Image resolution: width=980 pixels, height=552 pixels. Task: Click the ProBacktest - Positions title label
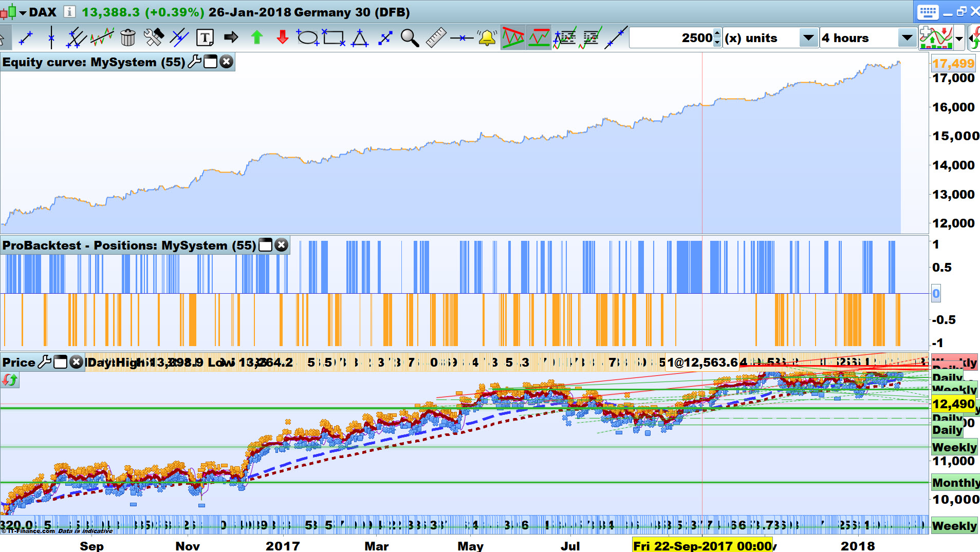[x=129, y=245]
